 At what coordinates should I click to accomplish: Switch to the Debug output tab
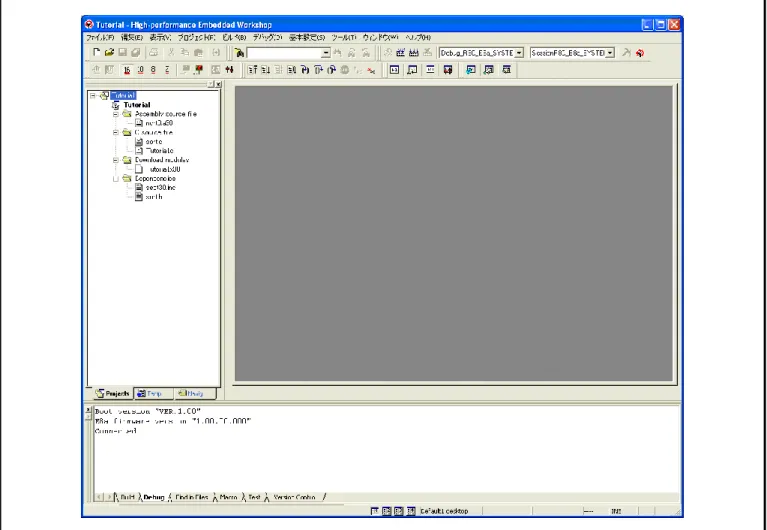click(154, 497)
